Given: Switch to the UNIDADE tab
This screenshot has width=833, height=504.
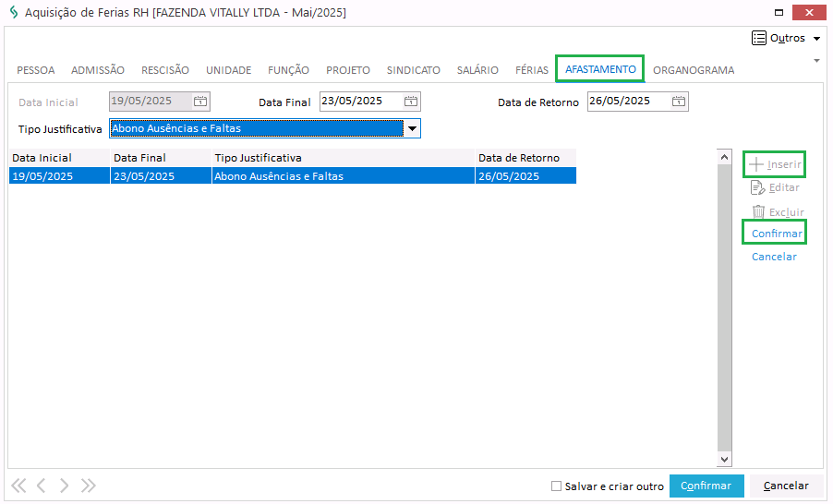Looking at the screenshot, I should click(x=228, y=70).
